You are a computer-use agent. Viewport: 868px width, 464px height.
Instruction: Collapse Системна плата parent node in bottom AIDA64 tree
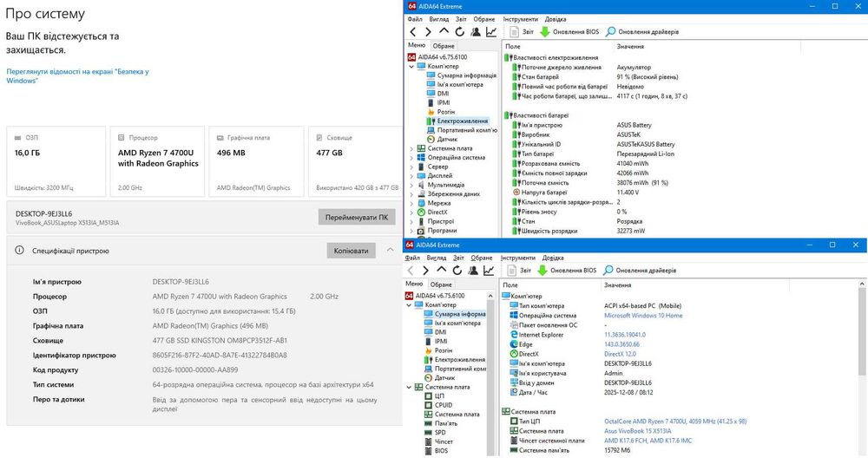(x=409, y=387)
